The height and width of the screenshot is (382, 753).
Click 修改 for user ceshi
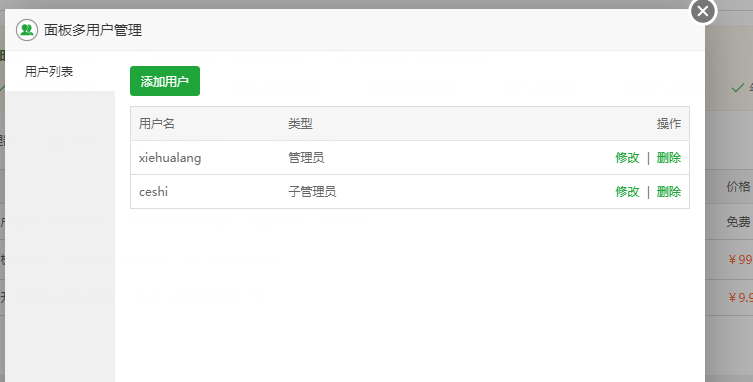coord(627,192)
